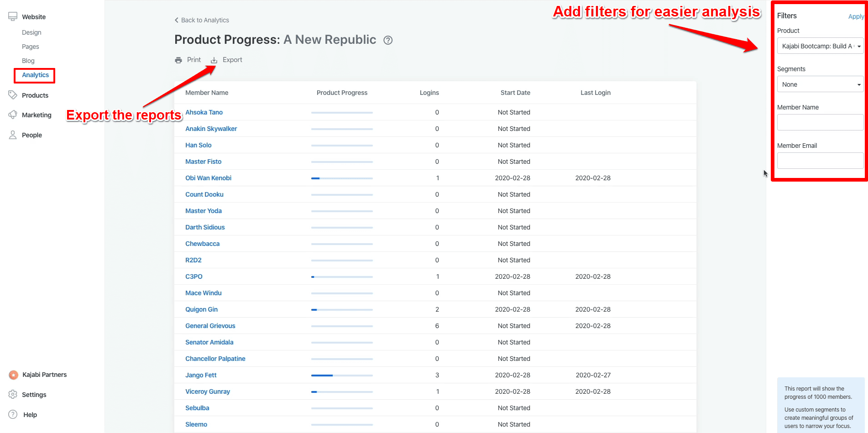
Task: Click Quigon Gin's progress bar
Action: coord(342,309)
